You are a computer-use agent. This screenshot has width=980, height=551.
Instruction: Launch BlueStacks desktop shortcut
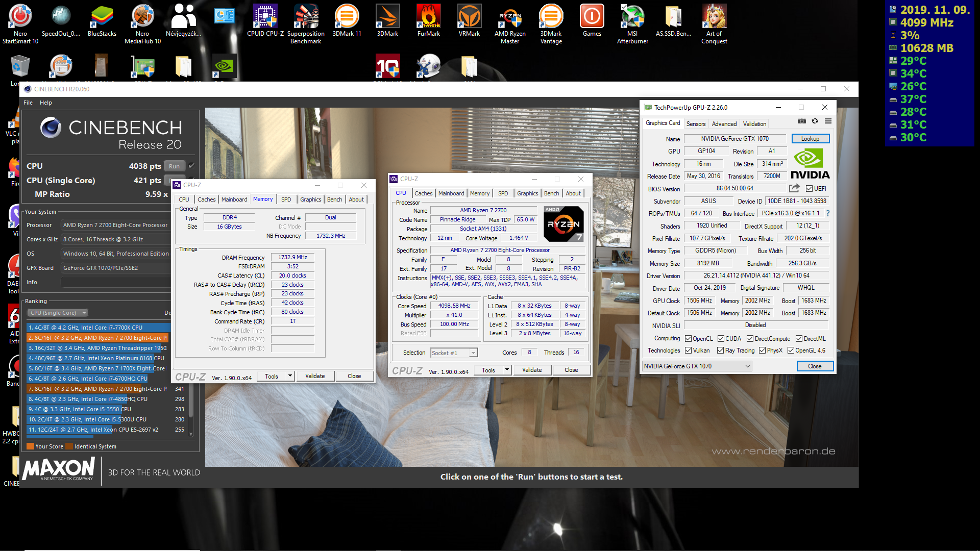click(x=102, y=20)
